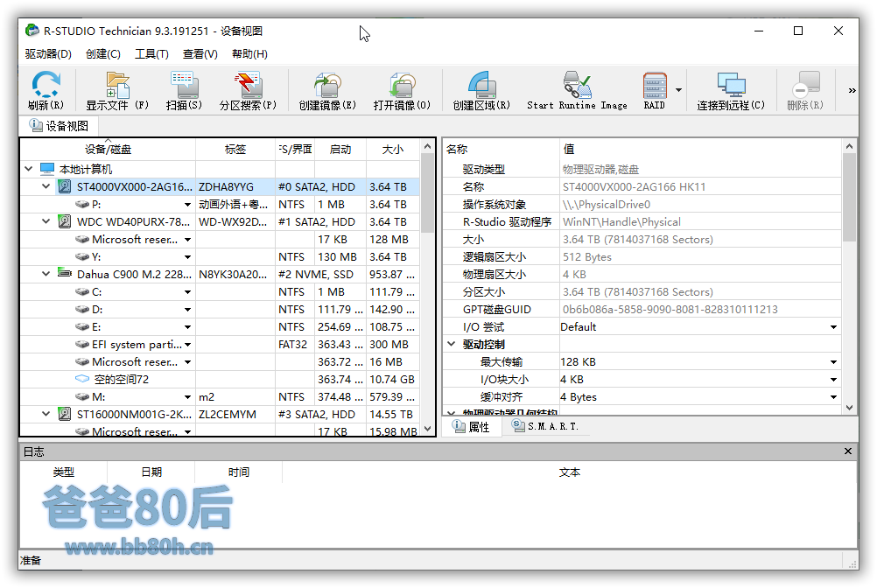Collapse the Dahua C900 disk node
The image size is (877, 588).
[46, 274]
